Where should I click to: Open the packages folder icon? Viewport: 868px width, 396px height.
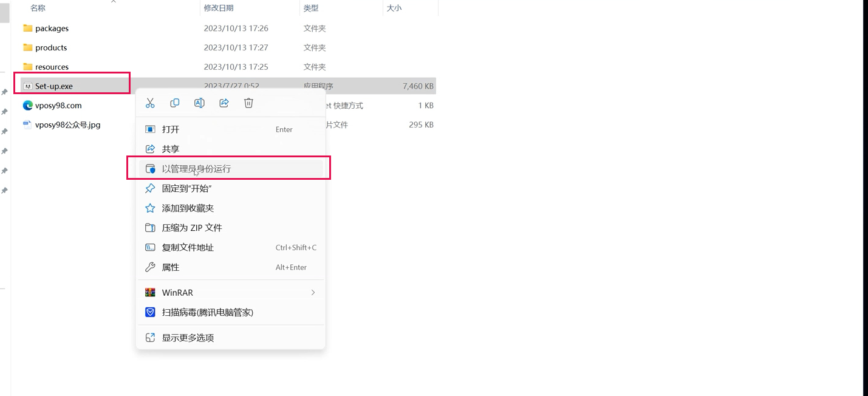[27, 29]
